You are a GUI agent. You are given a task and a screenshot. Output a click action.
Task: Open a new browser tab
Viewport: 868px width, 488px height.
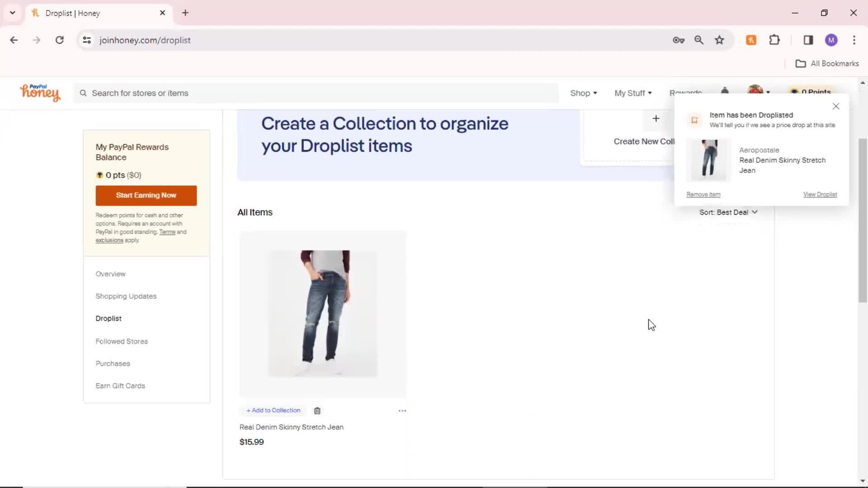185,13
